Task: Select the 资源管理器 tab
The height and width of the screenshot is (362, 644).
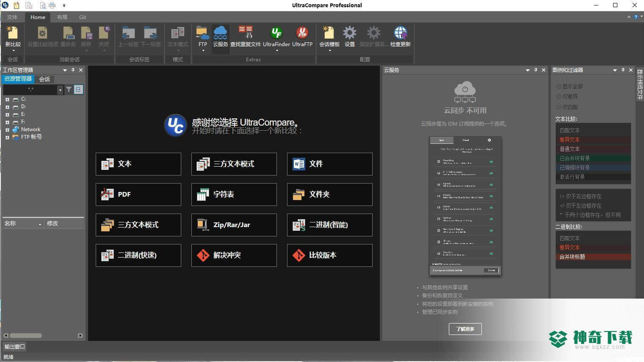Action: point(18,79)
